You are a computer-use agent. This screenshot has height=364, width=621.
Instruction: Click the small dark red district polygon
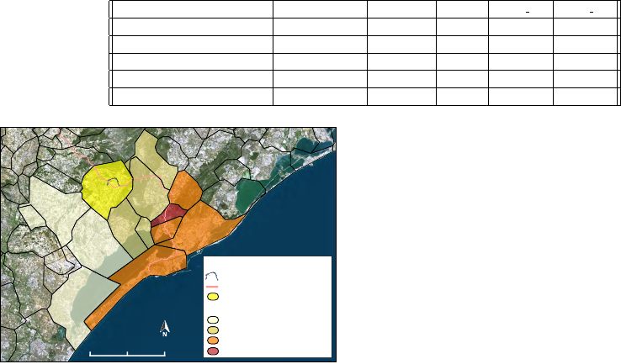169,220
